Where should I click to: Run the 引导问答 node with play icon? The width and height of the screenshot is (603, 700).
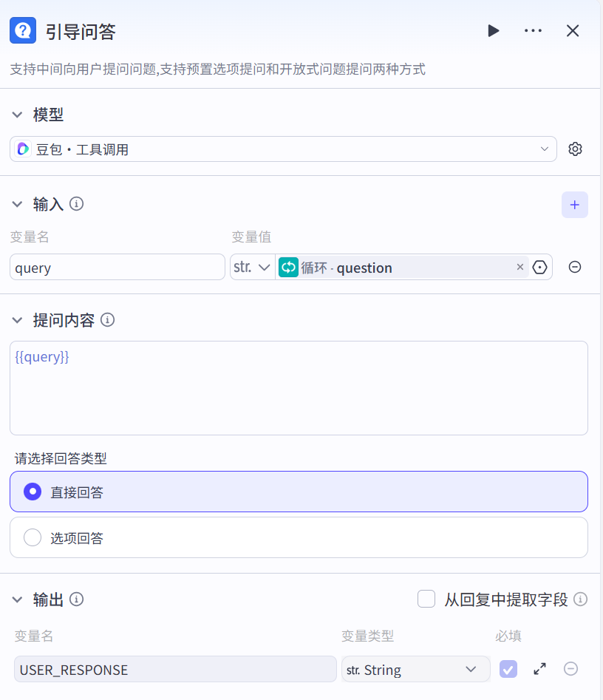pos(494,30)
